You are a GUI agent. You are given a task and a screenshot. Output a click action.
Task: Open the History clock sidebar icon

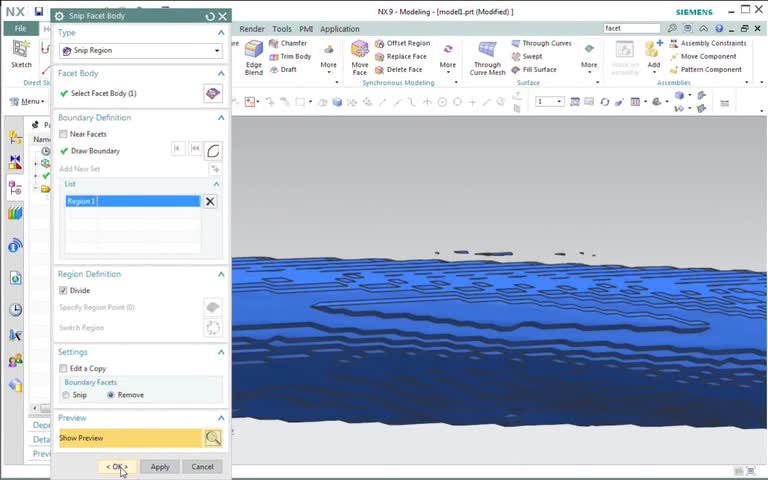click(15, 310)
